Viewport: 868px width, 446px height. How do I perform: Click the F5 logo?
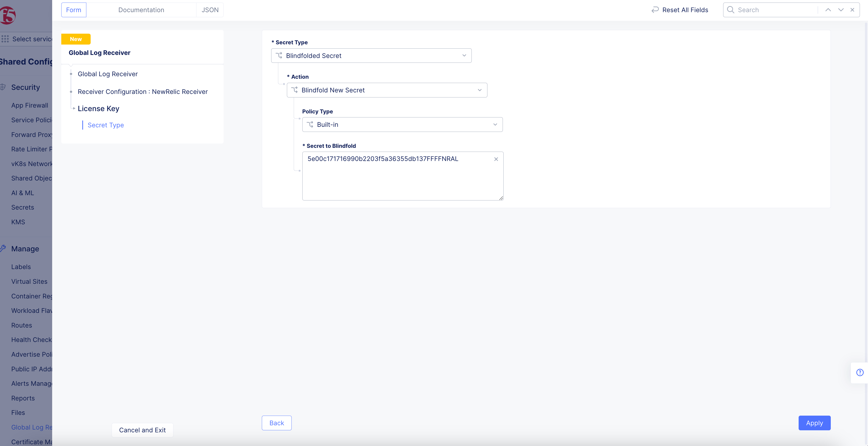click(x=8, y=15)
